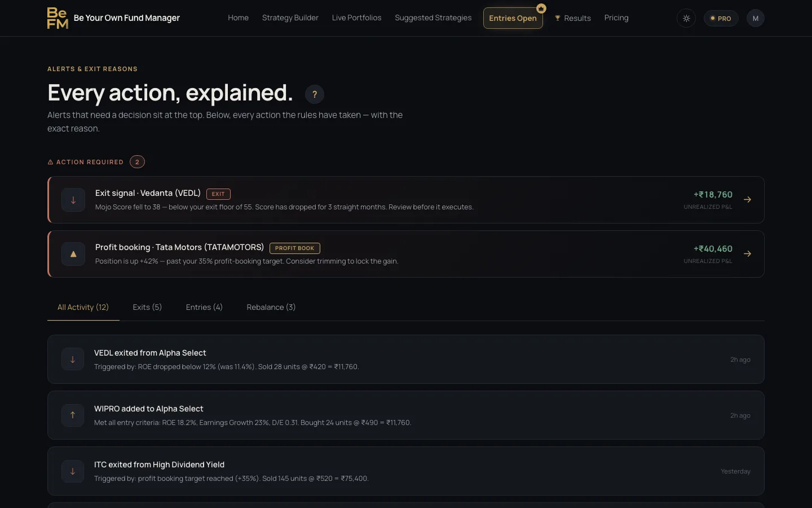This screenshot has width=812, height=508.
Task: Click the up-arrow icon on WIPRO added row
Action: coord(73,415)
